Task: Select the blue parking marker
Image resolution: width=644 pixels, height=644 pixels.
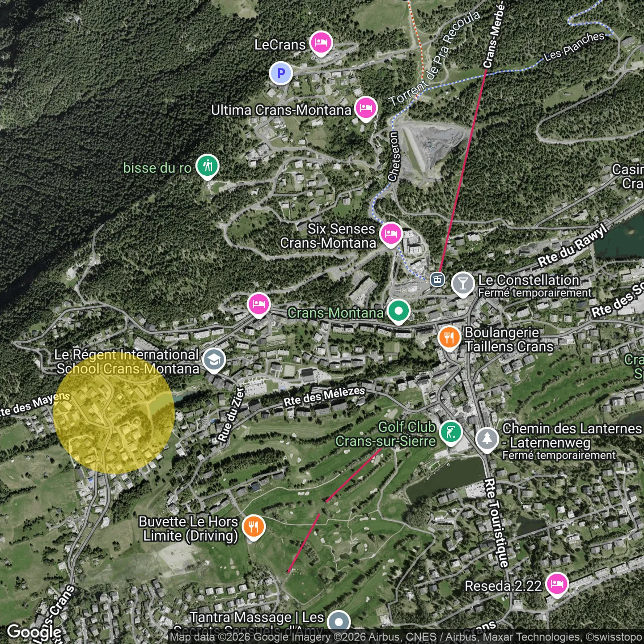Action: (281, 73)
